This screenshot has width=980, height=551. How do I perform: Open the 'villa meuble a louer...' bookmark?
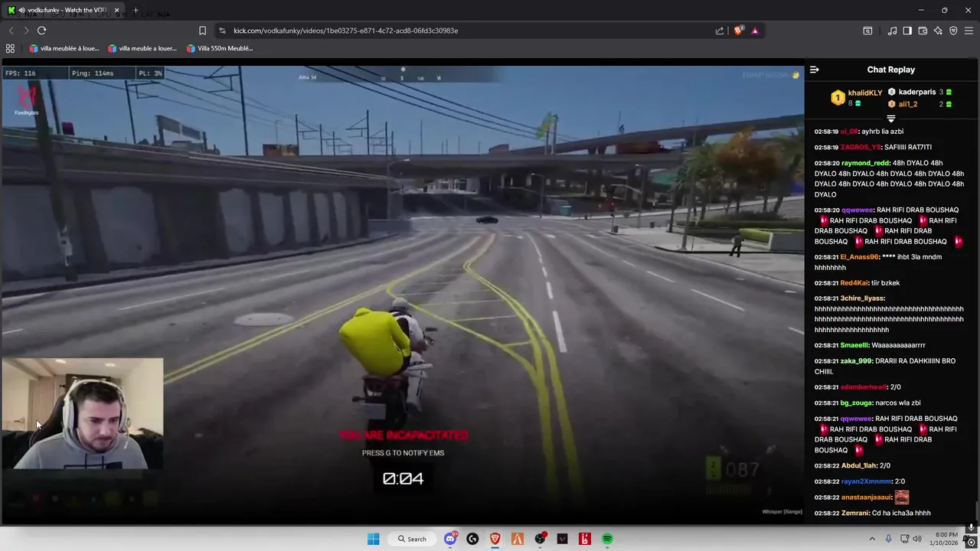(x=142, y=48)
